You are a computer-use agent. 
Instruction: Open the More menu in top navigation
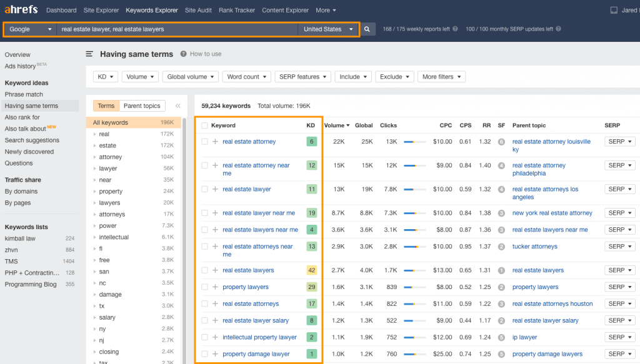click(326, 10)
